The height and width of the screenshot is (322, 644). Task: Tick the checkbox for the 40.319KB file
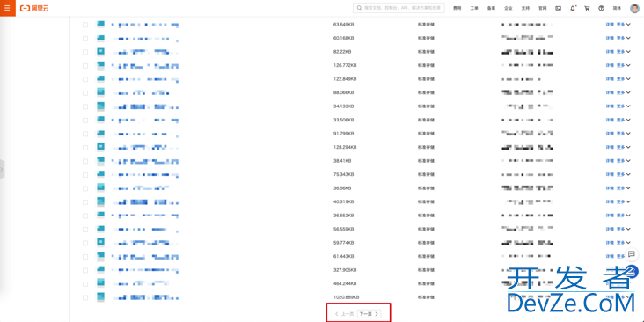pyautogui.click(x=85, y=202)
